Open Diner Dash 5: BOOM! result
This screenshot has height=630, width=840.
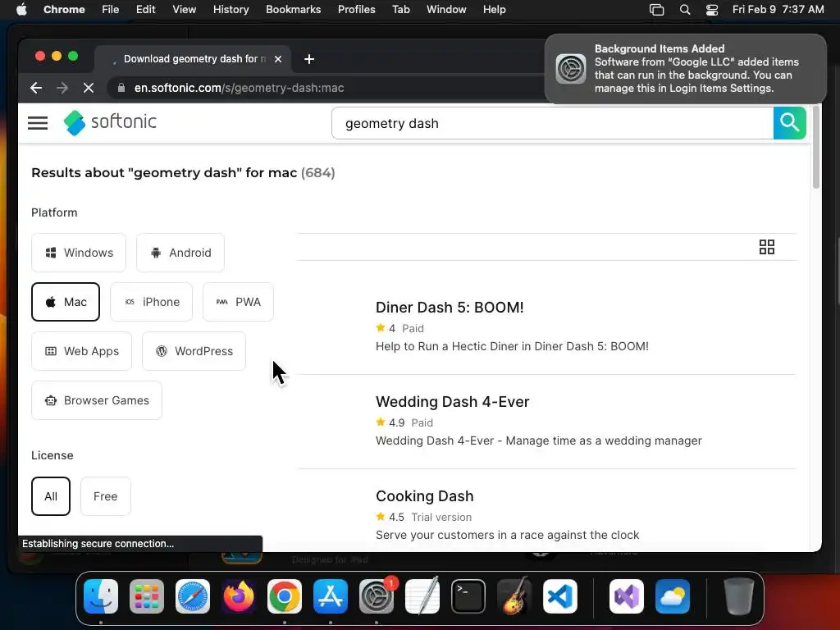click(x=450, y=308)
